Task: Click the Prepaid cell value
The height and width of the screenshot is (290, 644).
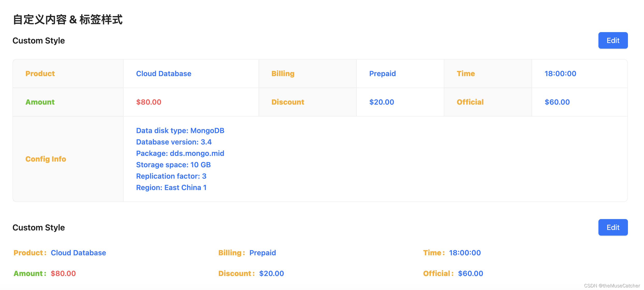Action: (382, 73)
